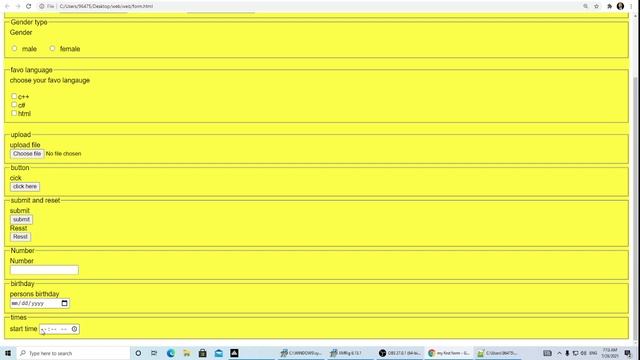The image size is (640, 360).
Task: Open the clock picker in start time field
Action: (74, 329)
